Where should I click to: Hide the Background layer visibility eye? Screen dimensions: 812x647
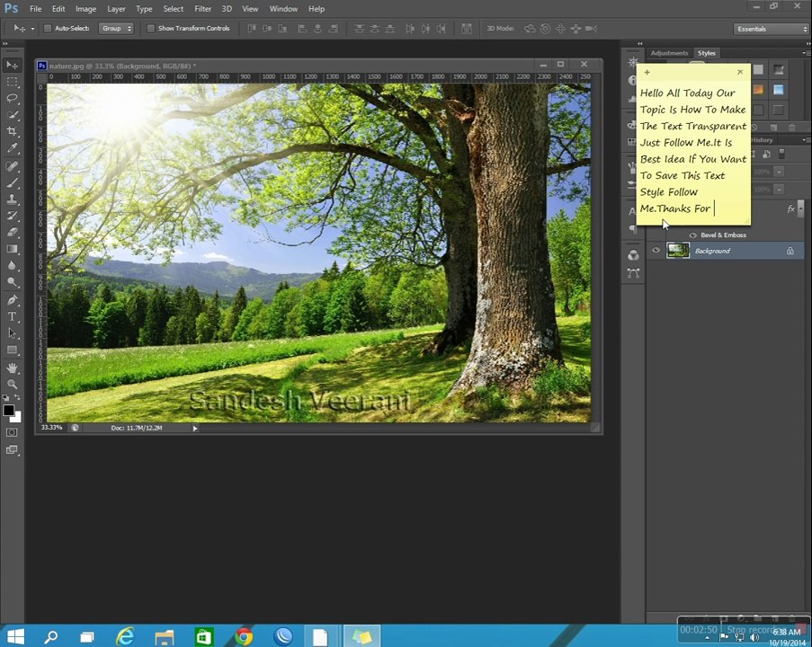point(656,251)
